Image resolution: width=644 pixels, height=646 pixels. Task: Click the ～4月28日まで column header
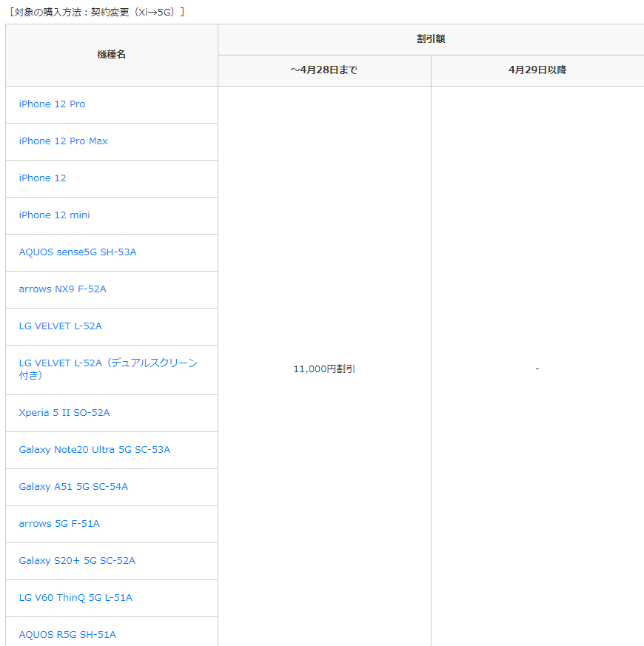324,70
